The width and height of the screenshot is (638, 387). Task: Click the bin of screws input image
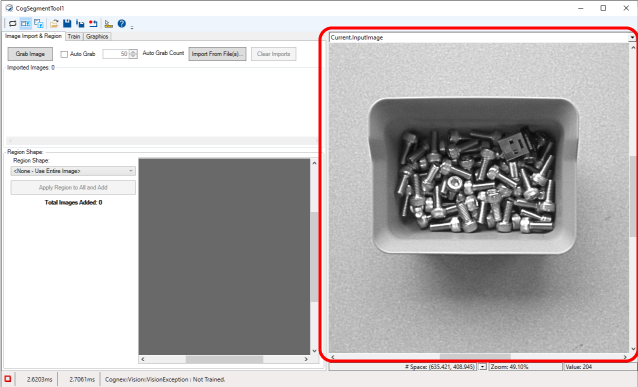click(478, 197)
